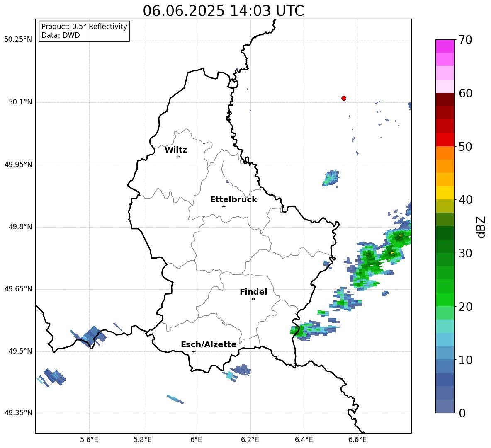Click the 49.8°N latitude label
Viewport: 491px width, 448px height.
(20, 227)
